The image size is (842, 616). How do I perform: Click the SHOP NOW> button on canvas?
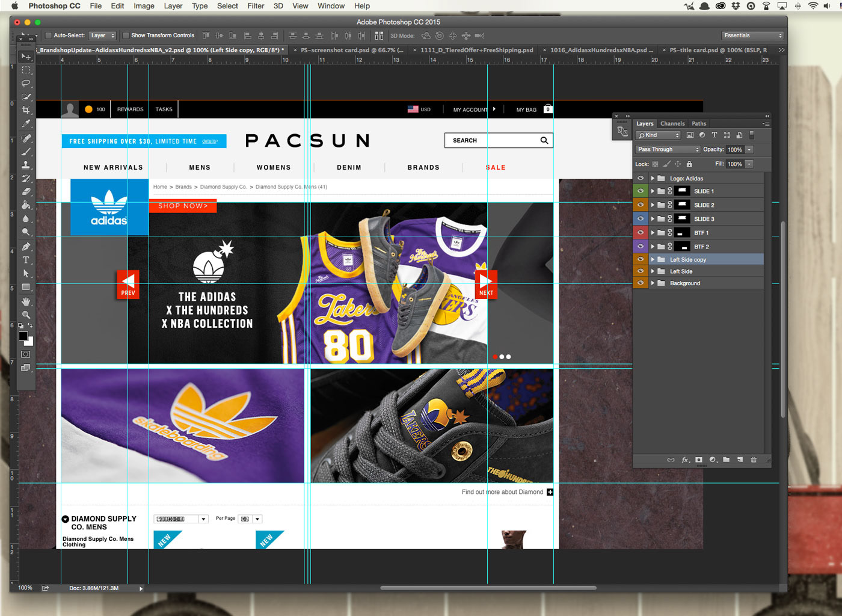[x=183, y=206]
